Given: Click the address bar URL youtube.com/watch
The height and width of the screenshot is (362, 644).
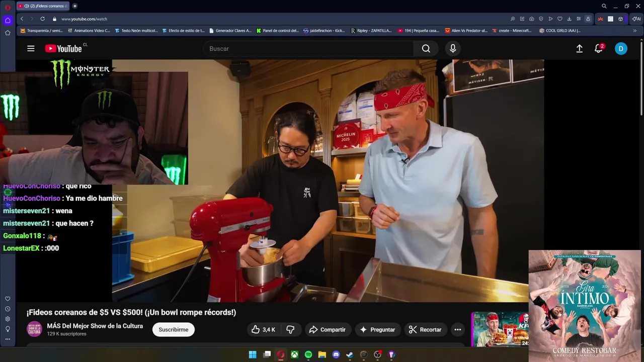Looking at the screenshot, I should (84, 19).
